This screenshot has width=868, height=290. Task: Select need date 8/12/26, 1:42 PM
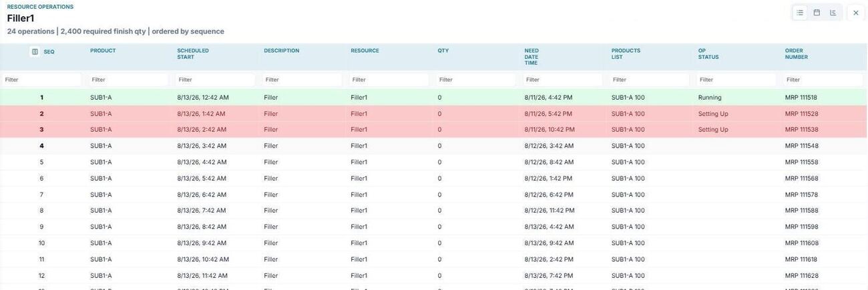click(548, 178)
